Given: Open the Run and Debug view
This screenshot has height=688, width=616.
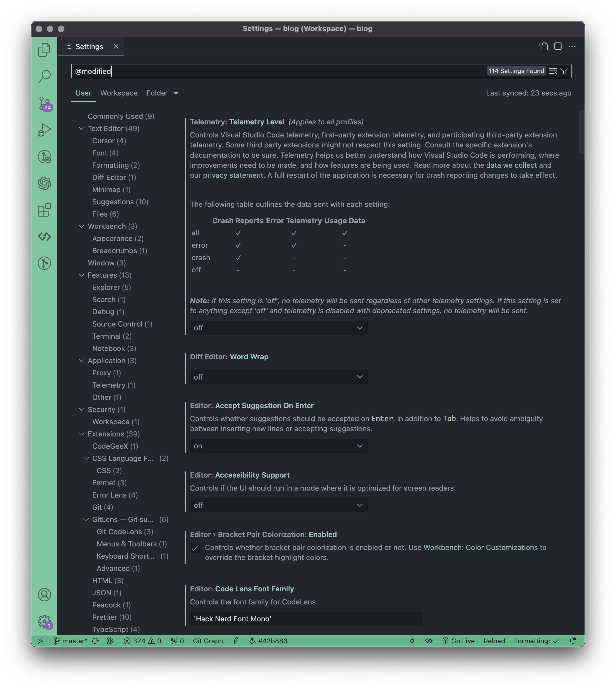Looking at the screenshot, I should pyautogui.click(x=44, y=130).
